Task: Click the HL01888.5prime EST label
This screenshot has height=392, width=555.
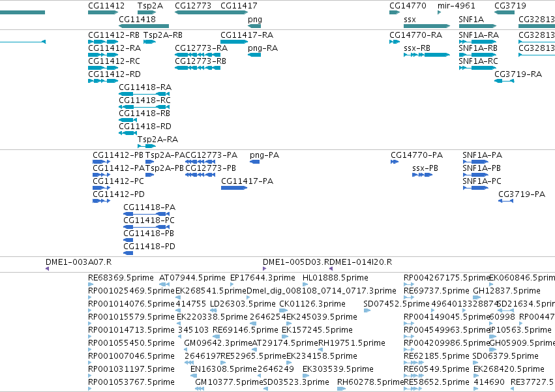Action: pos(336,278)
